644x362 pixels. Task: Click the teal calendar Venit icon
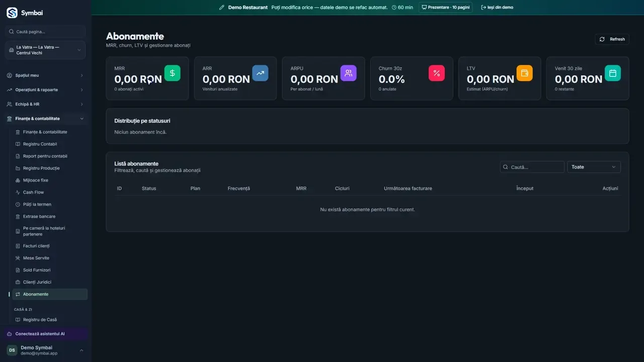[x=612, y=73]
